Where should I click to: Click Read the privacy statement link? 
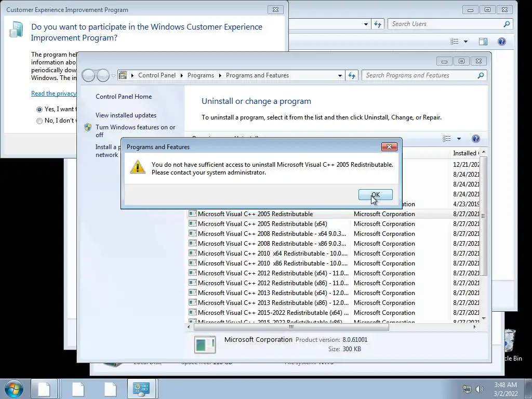point(54,94)
